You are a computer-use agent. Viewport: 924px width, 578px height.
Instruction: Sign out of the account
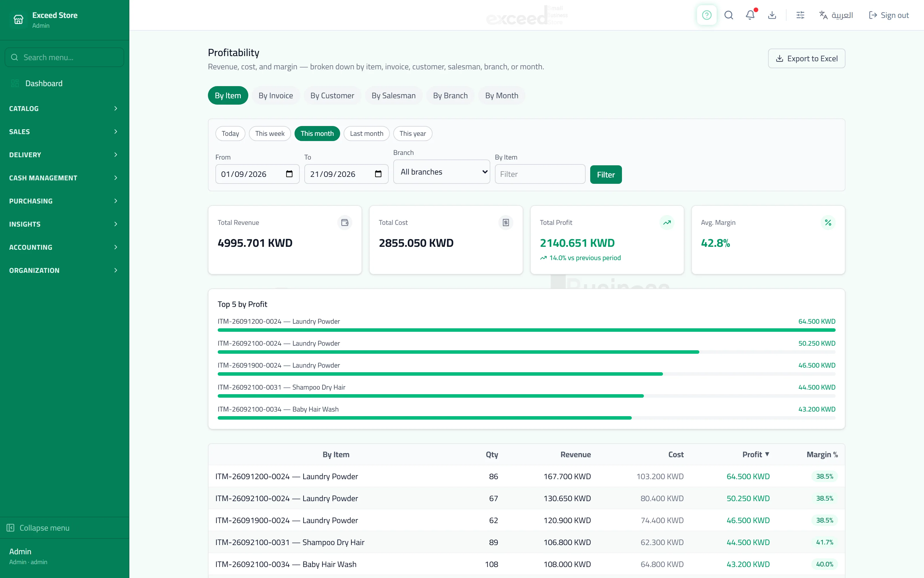click(x=888, y=15)
